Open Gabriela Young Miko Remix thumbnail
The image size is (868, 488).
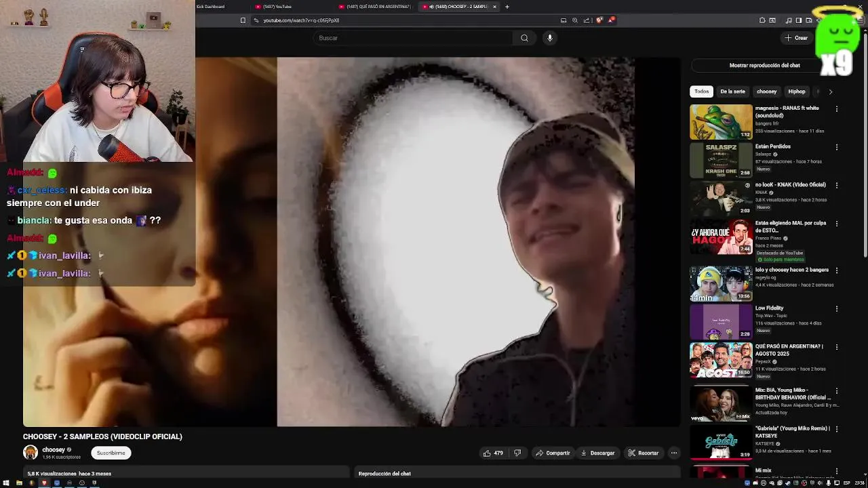point(721,441)
